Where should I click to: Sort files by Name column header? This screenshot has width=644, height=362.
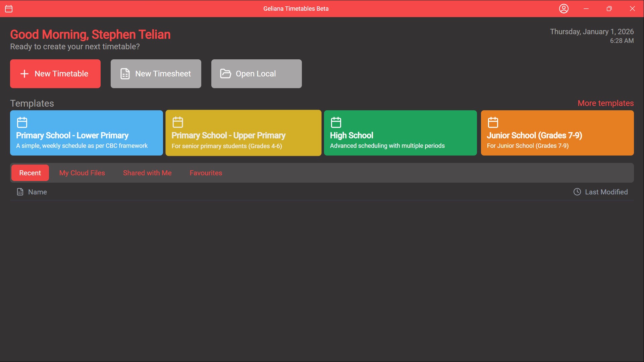coord(38,192)
